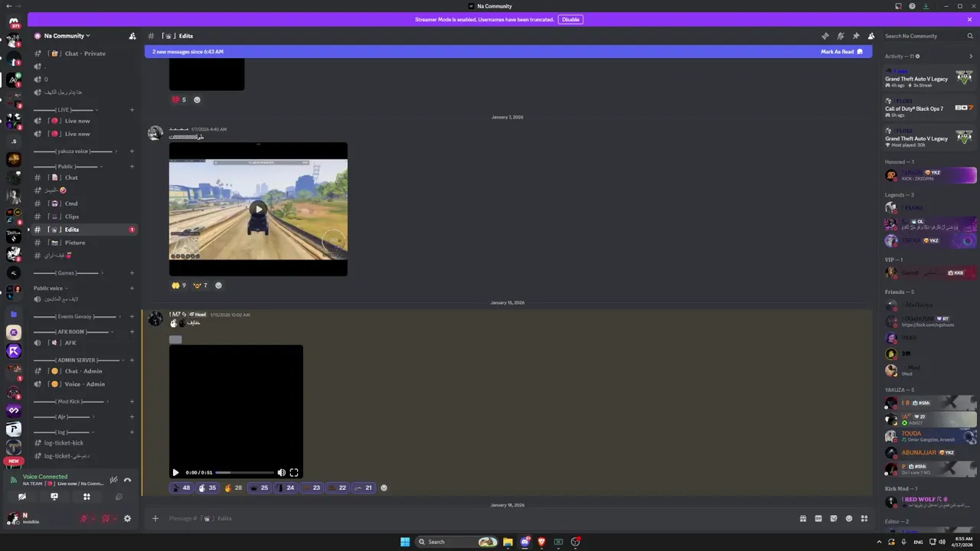Join the Voice · Admin channel
This screenshot has height=551, width=980.
84,384
